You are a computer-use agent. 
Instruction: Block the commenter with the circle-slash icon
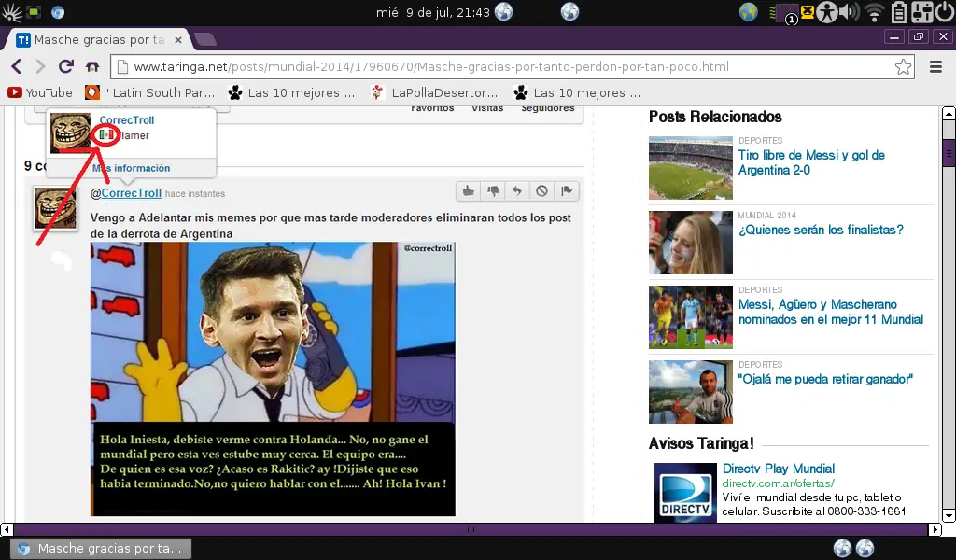[x=541, y=190]
